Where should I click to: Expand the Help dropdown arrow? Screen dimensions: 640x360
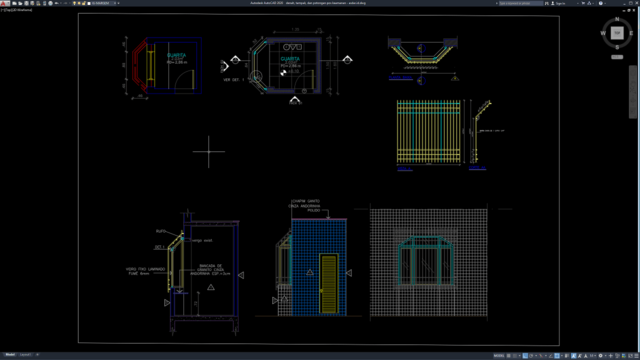point(605,3)
